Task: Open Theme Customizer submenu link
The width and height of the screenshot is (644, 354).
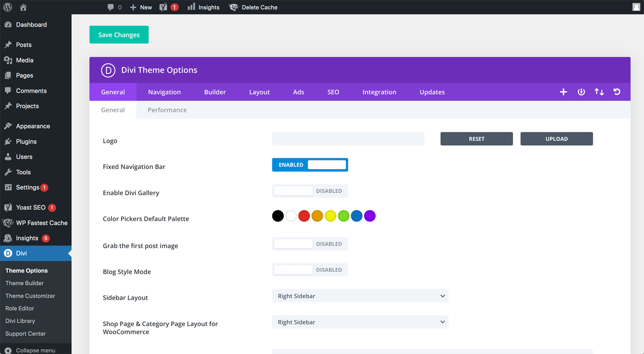Action: tap(30, 296)
